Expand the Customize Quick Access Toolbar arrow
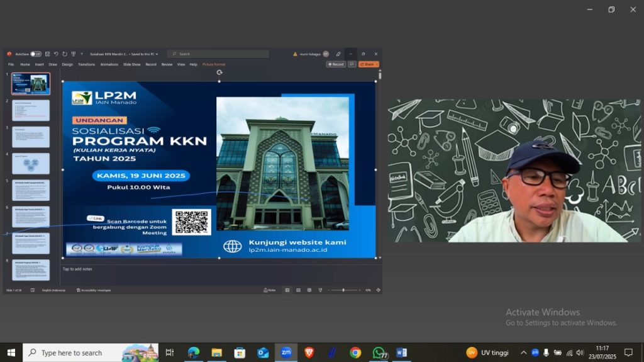 82,54
